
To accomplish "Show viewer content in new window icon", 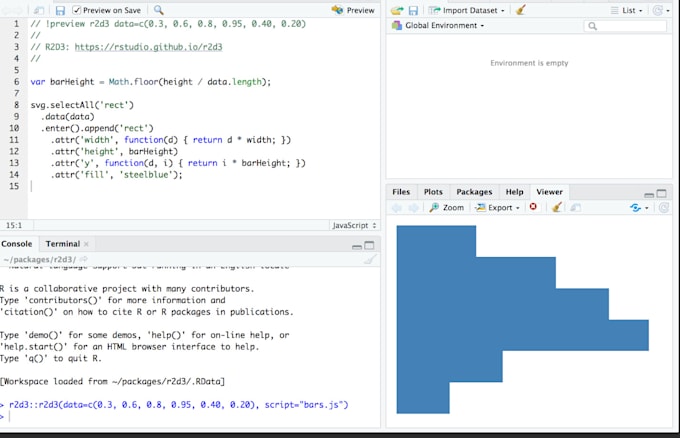I will 575,208.
